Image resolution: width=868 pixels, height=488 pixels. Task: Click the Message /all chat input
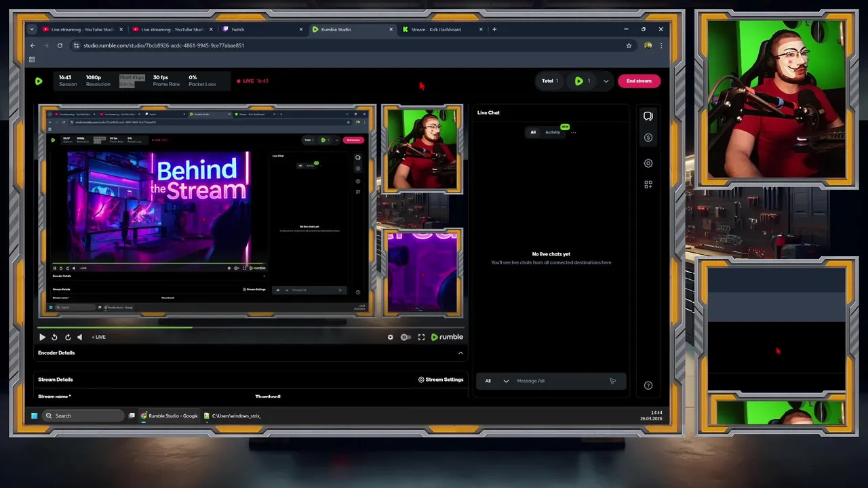(x=559, y=381)
